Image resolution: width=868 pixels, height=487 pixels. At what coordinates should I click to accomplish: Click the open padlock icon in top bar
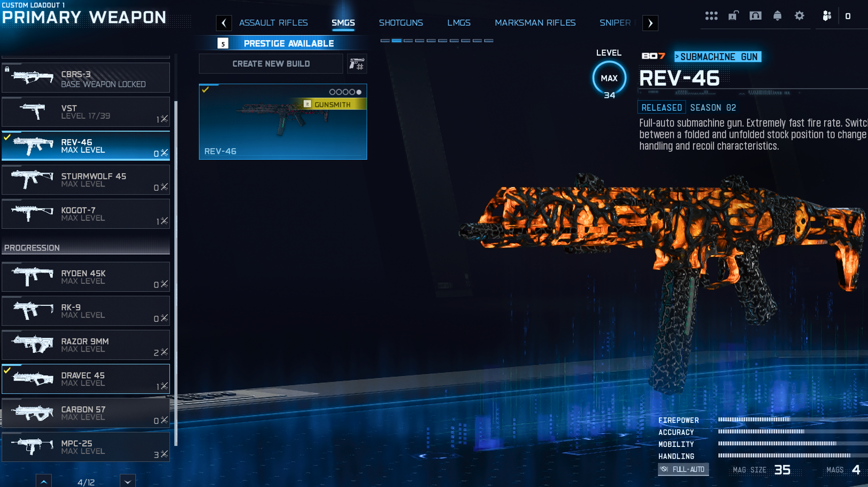[733, 16]
